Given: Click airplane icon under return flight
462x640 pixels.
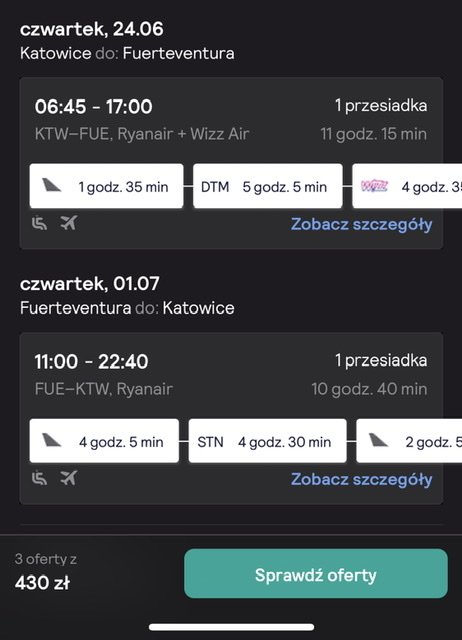Looking at the screenshot, I should 69,478.
